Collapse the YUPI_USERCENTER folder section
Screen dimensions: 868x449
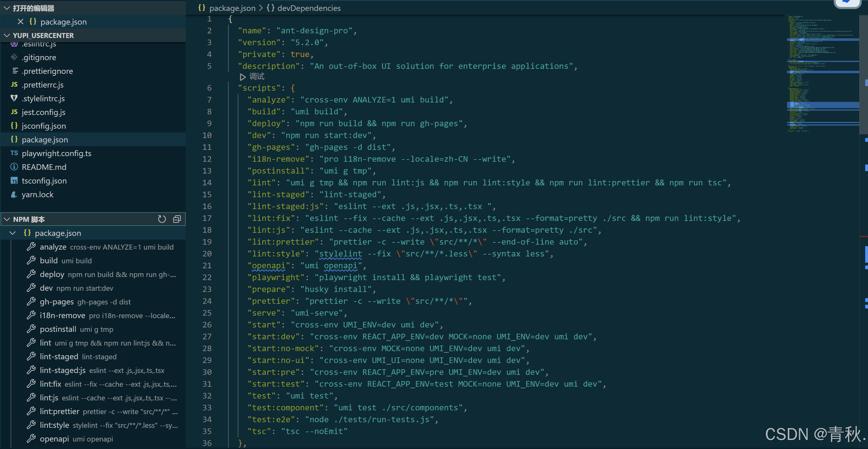point(7,36)
